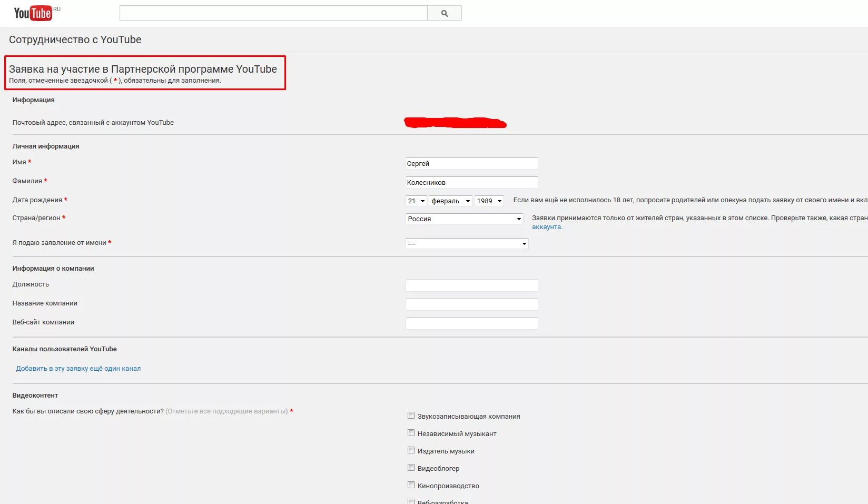Open the birth month dropdown showing февраль
The height and width of the screenshot is (504, 868).
pyautogui.click(x=451, y=201)
